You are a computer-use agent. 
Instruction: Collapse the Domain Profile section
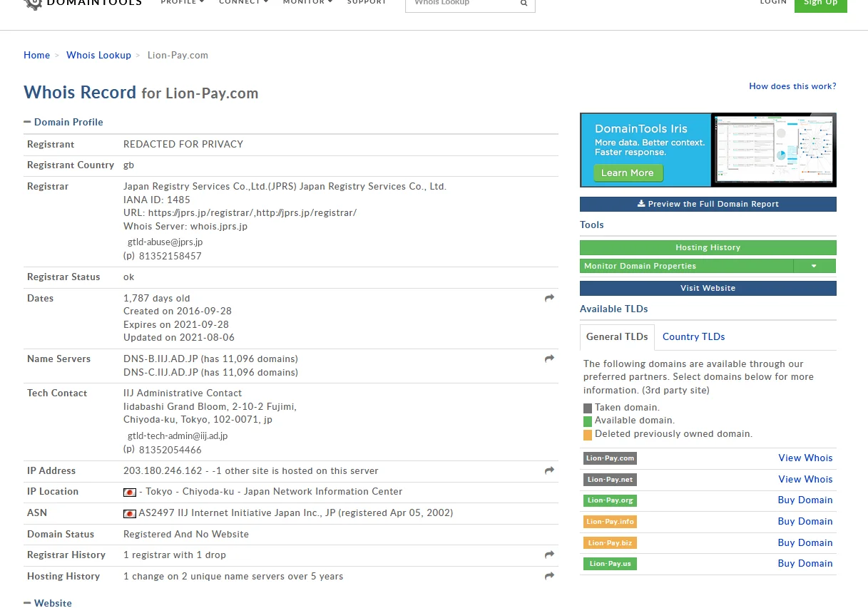tap(63, 122)
